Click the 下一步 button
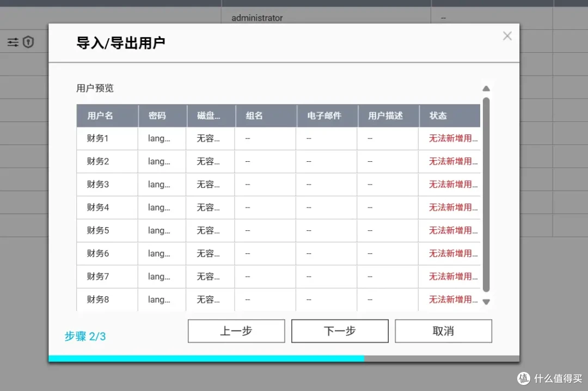The image size is (588, 391). (x=340, y=331)
